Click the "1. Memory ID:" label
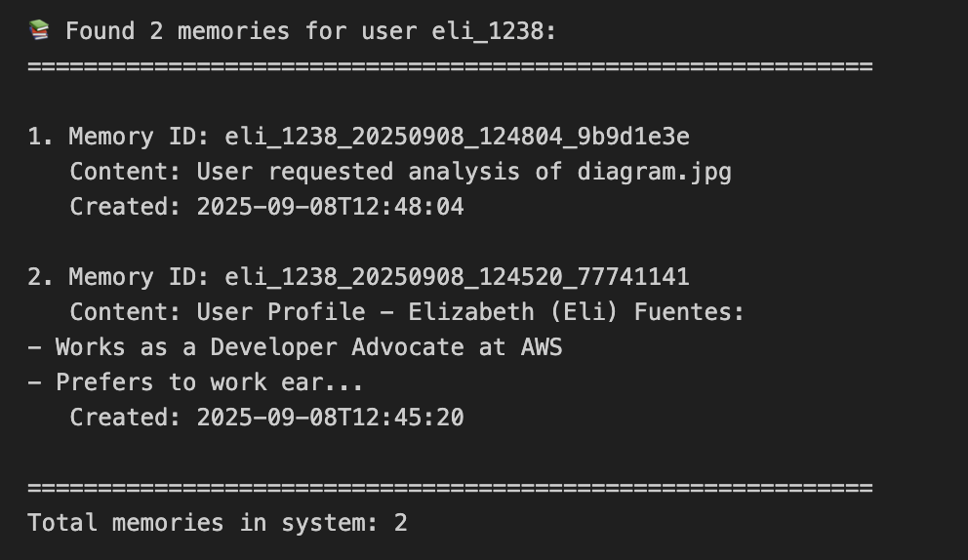Screen dimensions: 968x560 click(117, 137)
